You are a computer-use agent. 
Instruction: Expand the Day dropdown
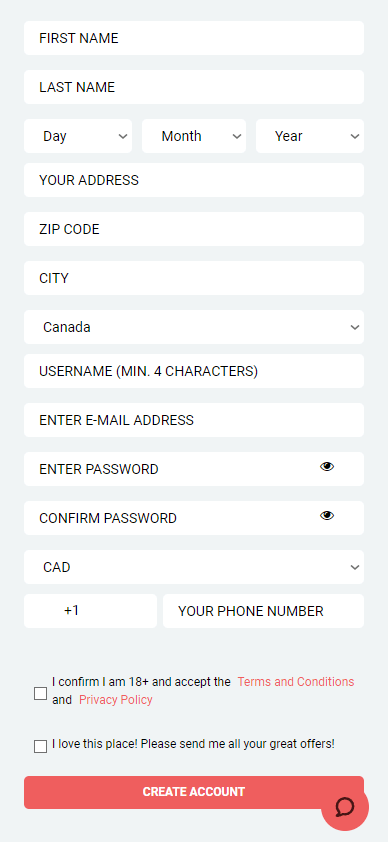(78, 136)
